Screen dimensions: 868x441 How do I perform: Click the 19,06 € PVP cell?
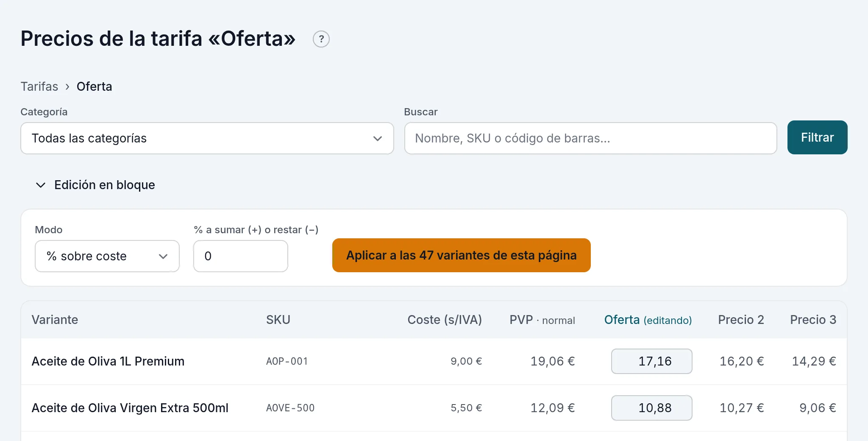coord(553,361)
